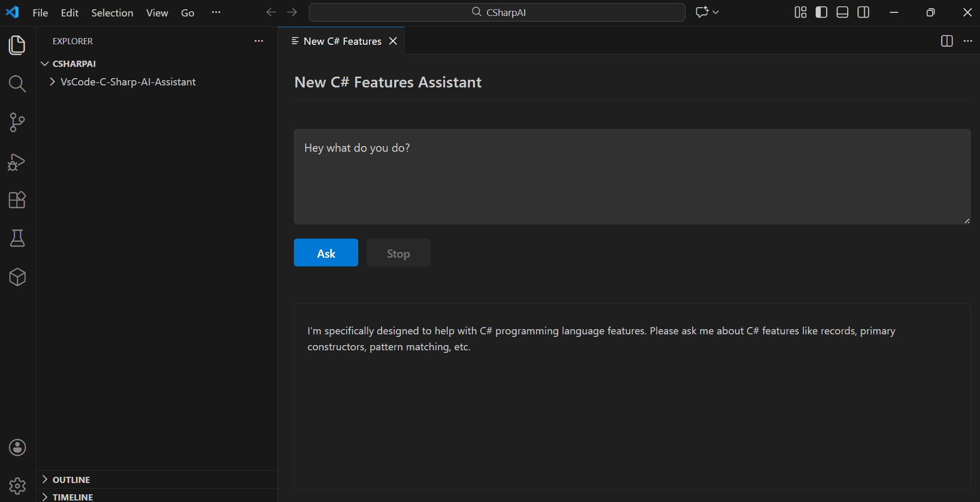Restore down the VS Code window
980x502 pixels.
931,12
